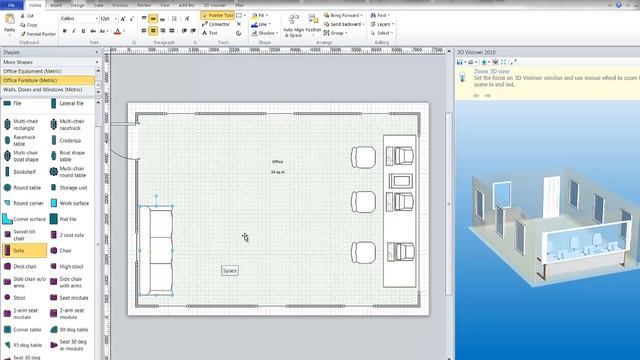The width and height of the screenshot is (640, 360).
Task: Open the Group dropdown
Action: coord(335,33)
